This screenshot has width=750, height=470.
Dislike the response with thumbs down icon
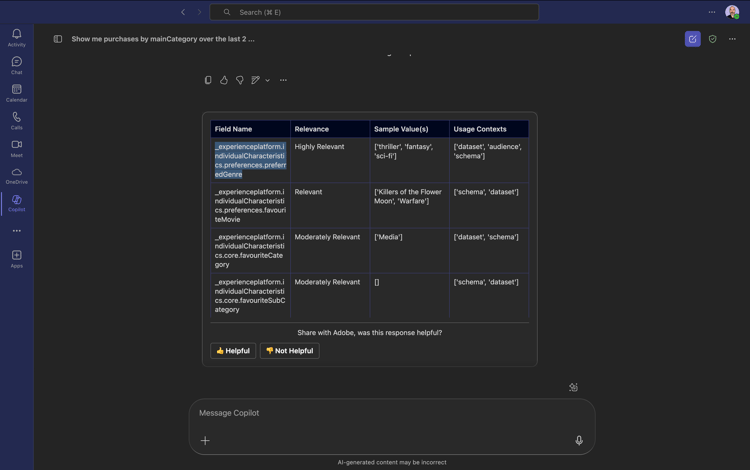240,80
